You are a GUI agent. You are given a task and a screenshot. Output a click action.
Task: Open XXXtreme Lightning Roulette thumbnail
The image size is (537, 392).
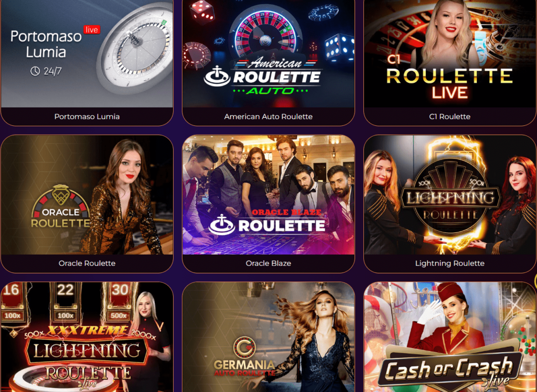click(x=87, y=337)
